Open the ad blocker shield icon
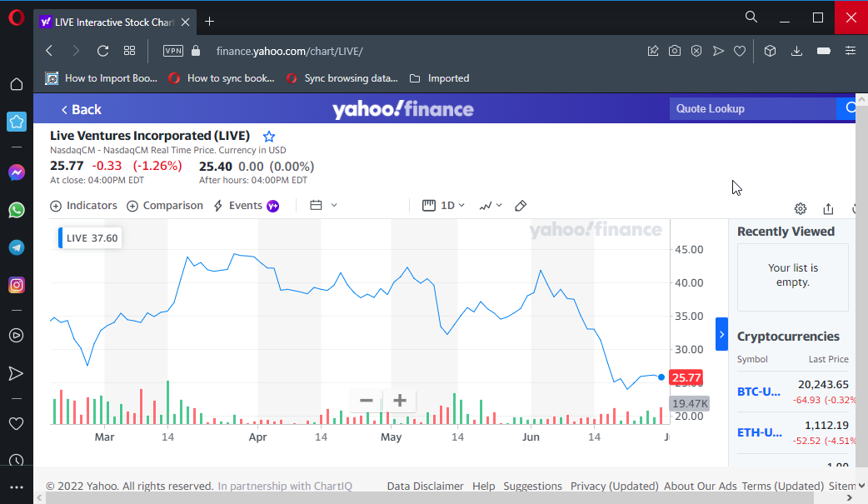The width and height of the screenshot is (868, 504). pyautogui.click(x=696, y=51)
